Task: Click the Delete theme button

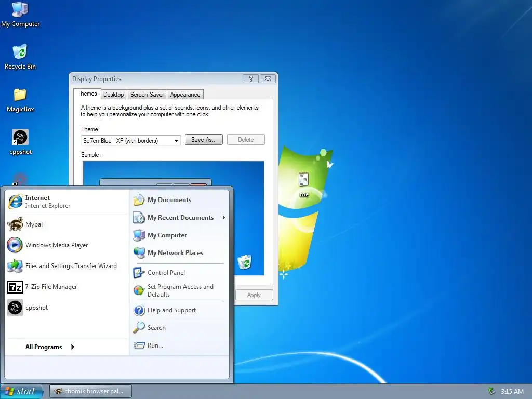Action: pos(246,139)
